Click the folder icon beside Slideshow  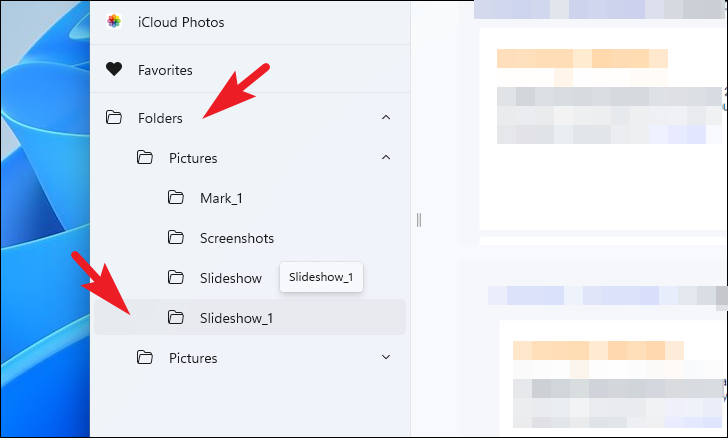176,278
